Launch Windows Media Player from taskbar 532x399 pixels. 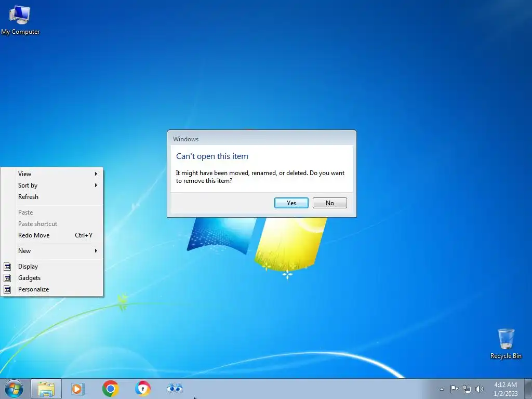[x=77, y=389]
